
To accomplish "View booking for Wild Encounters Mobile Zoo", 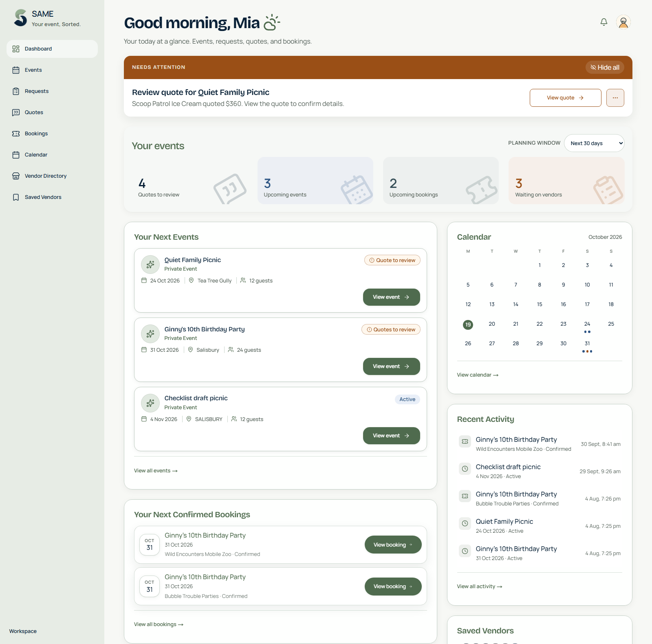I will pos(393,545).
